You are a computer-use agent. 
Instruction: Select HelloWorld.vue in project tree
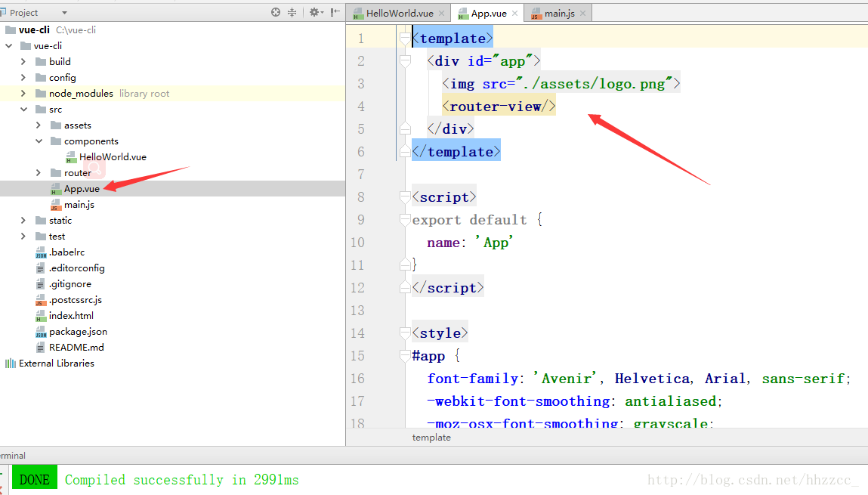113,157
